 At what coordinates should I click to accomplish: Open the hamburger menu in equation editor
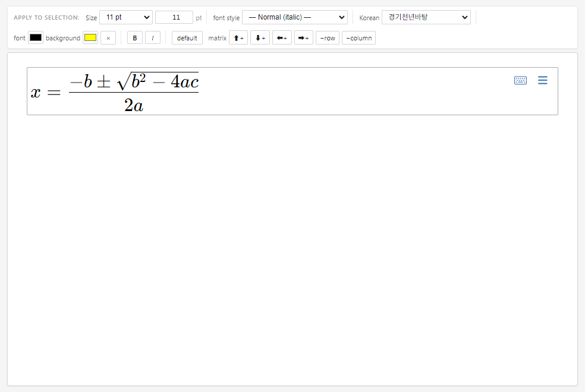click(542, 80)
